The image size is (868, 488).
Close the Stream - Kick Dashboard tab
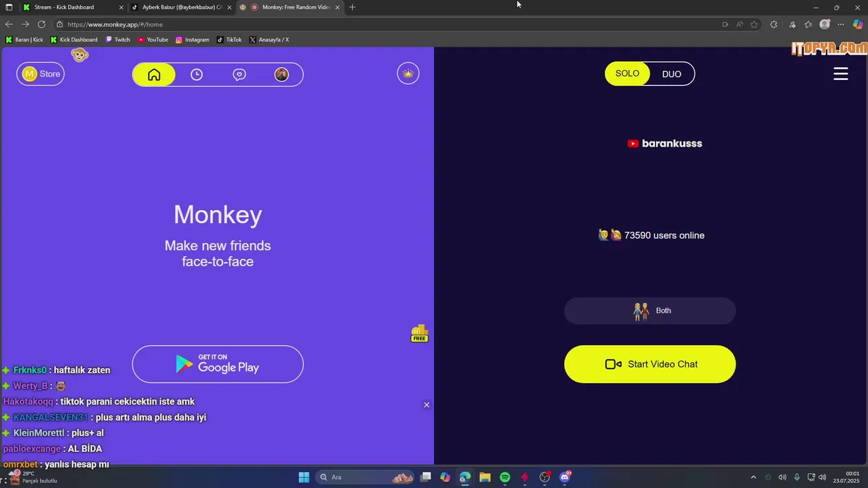click(x=121, y=7)
